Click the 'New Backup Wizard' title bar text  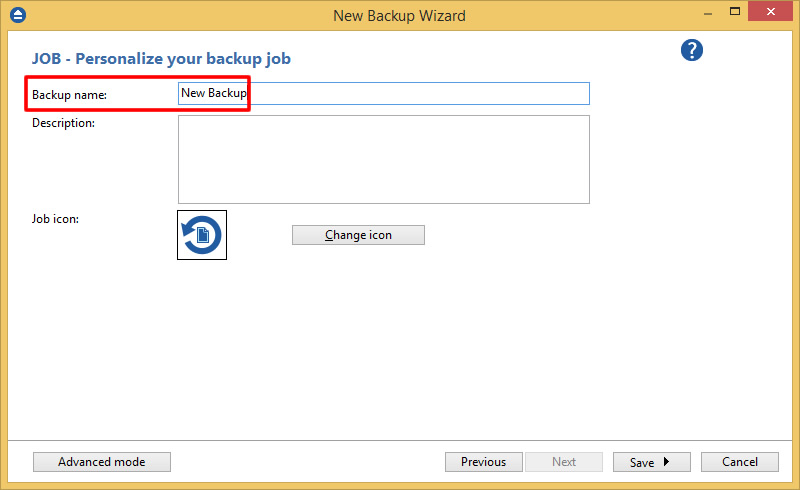(399, 15)
